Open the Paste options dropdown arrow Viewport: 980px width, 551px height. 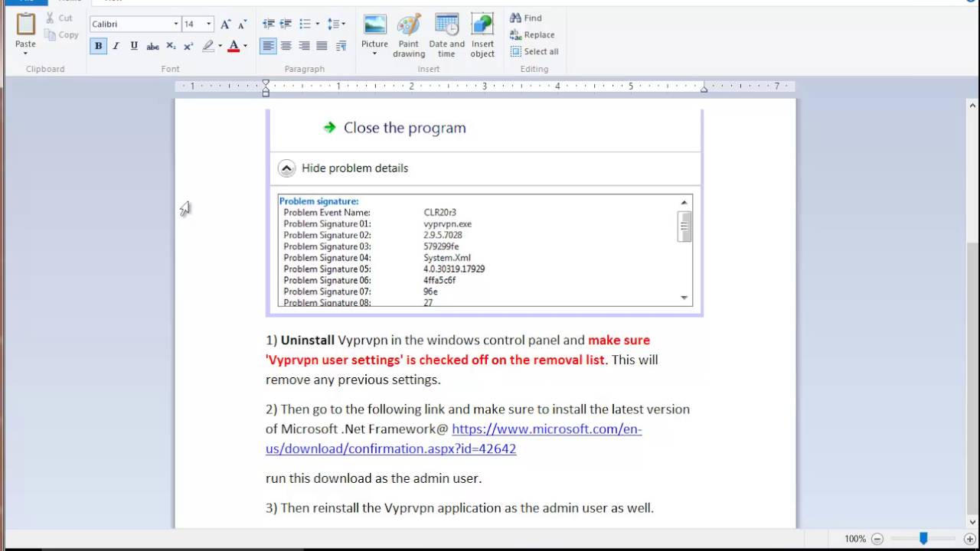coord(25,54)
